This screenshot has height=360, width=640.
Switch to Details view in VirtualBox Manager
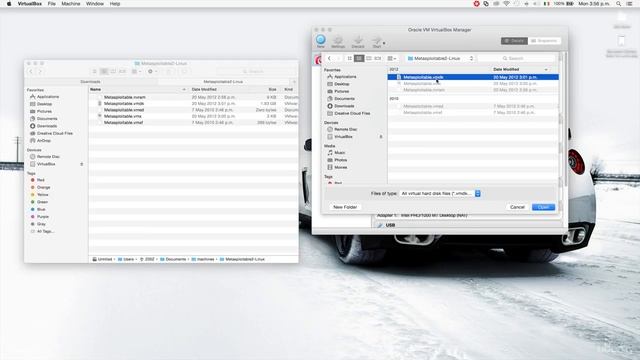[514, 41]
